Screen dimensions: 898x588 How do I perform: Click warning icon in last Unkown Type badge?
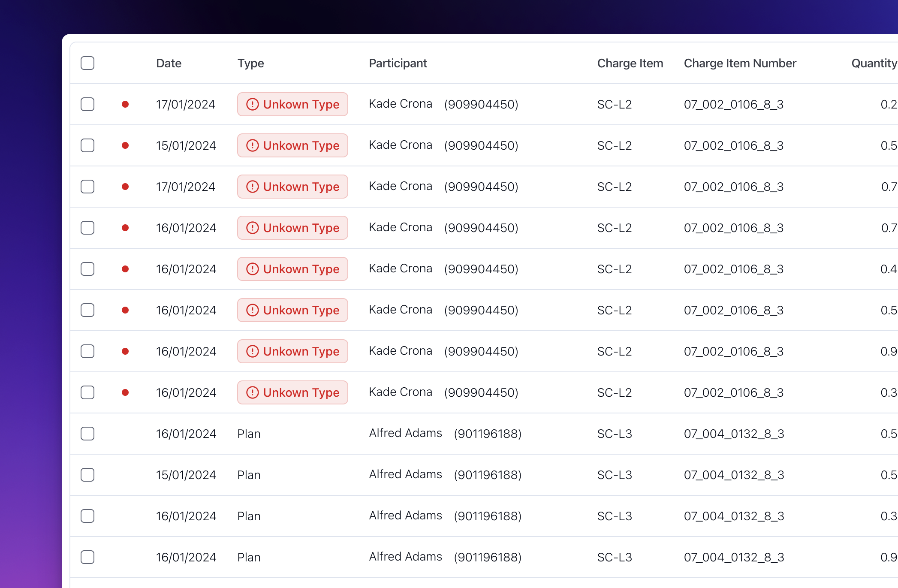coord(253,392)
